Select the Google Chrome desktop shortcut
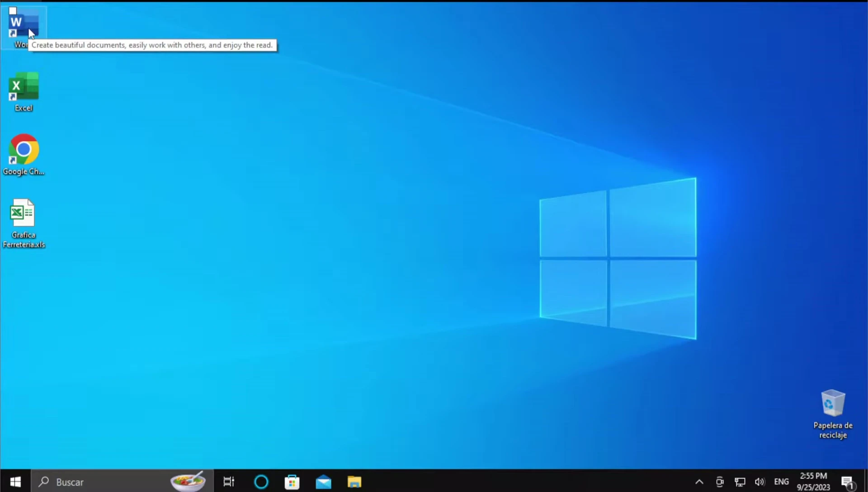Image resolution: width=868 pixels, height=492 pixels. (x=24, y=155)
